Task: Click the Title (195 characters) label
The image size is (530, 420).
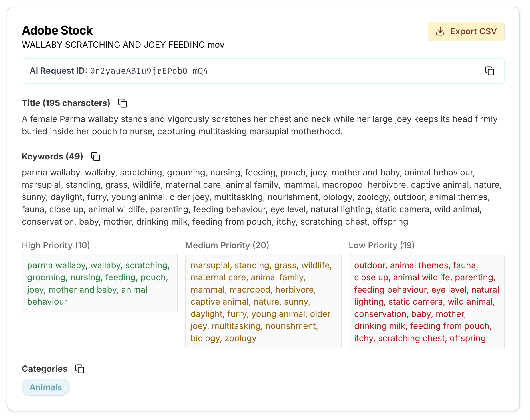Action: coord(66,103)
